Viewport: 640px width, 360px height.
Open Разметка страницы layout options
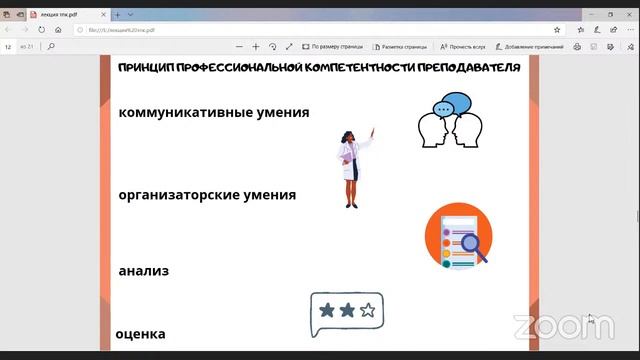[400, 47]
